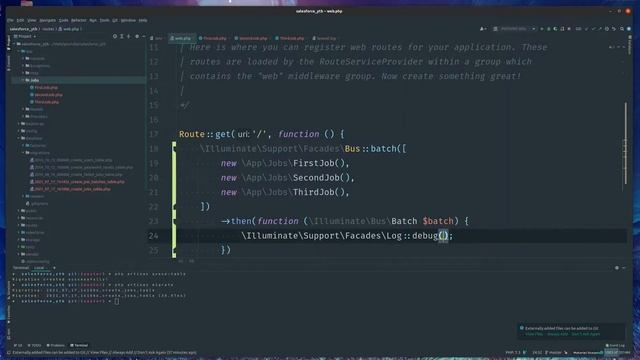Click the Git commit checkmark icon
Viewport: 640px width, 360px height.
click(x=593, y=29)
